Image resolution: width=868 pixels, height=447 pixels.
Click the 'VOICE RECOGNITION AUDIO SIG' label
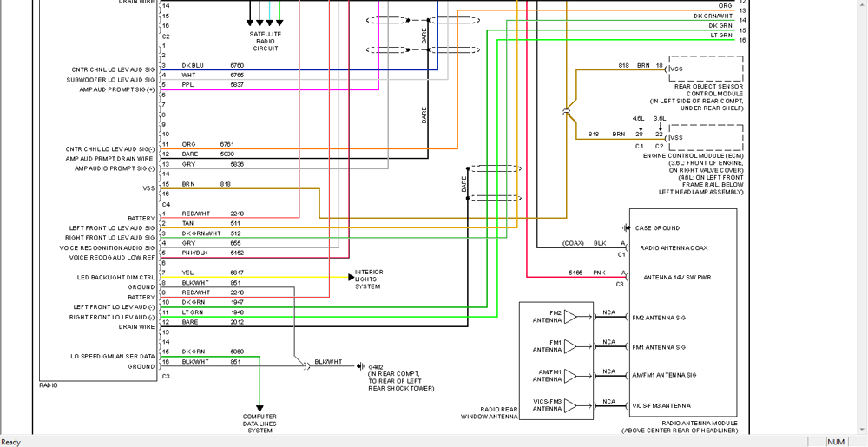pos(108,248)
